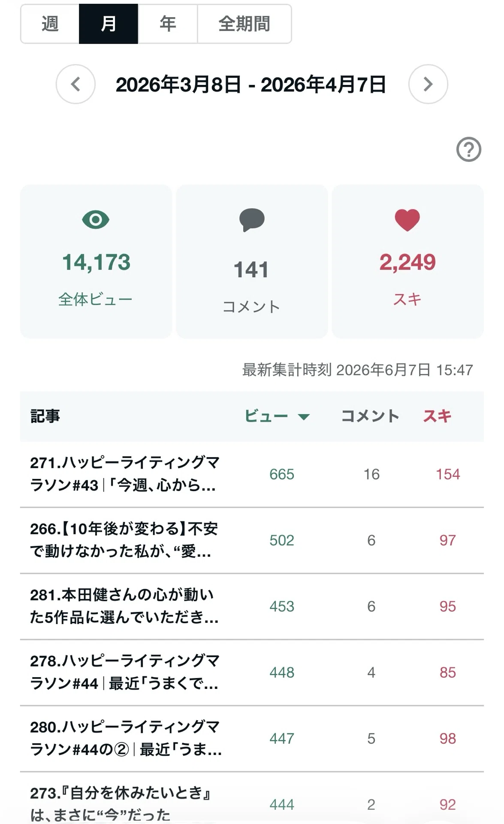Click the green eye icon for total views
Viewport: 504px width, 824px height.
pos(96,220)
